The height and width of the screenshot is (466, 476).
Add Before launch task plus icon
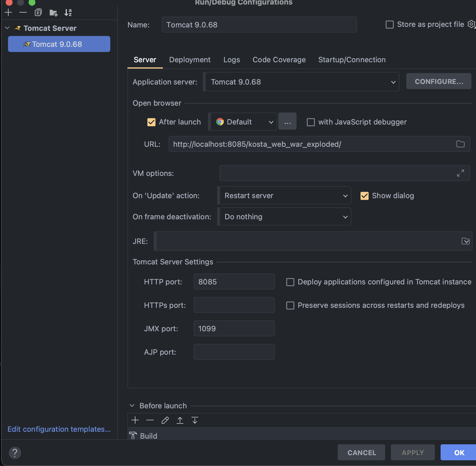pos(135,420)
